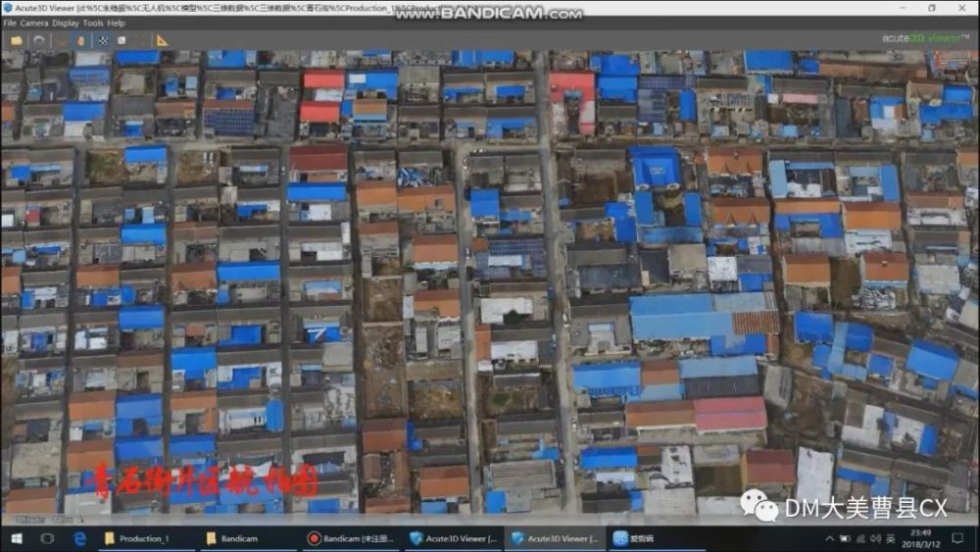
Task: Show hidden system tray icons
Action: 829,538
